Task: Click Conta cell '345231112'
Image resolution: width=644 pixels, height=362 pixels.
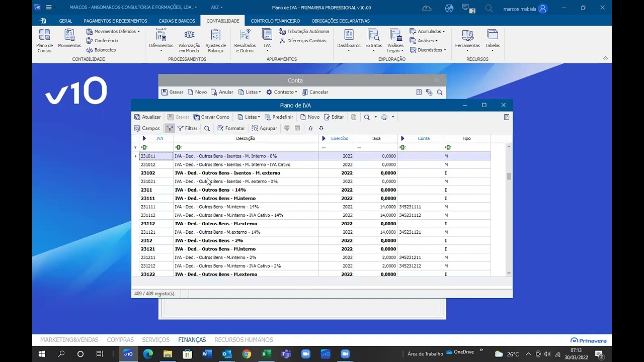Action: click(x=420, y=215)
